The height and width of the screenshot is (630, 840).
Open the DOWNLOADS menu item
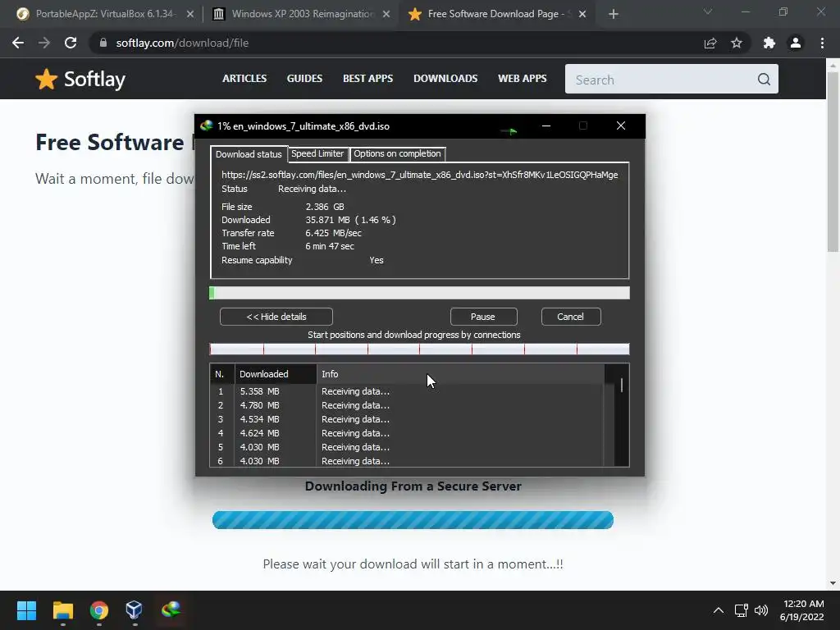[445, 78]
